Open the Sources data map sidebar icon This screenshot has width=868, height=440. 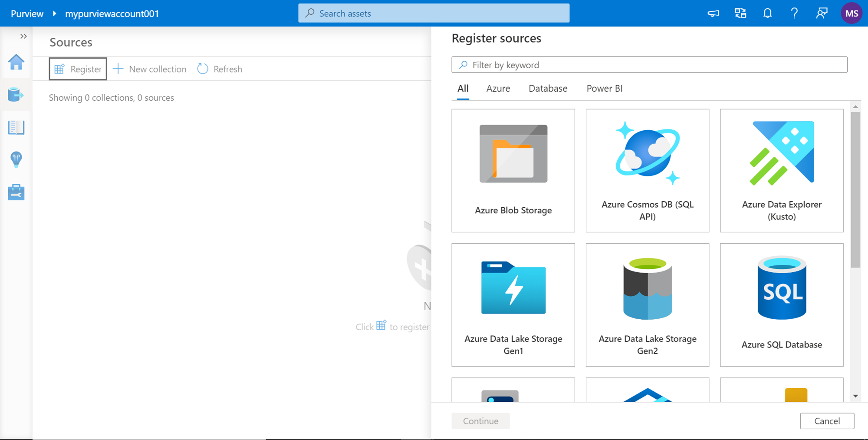[x=16, y=94]
